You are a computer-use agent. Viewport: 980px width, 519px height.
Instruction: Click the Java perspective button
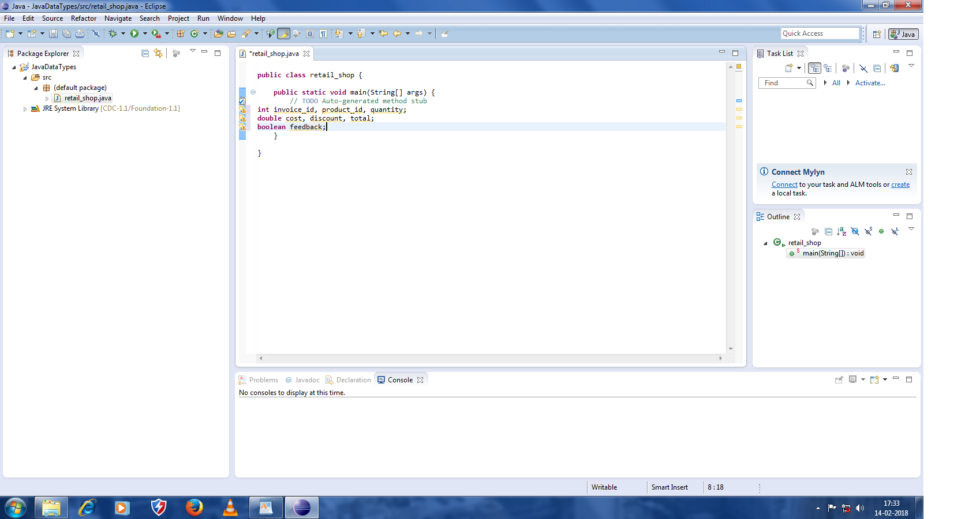pos(903,34)
